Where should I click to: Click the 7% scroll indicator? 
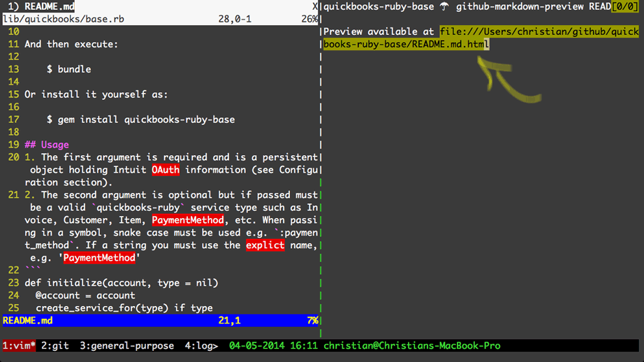(312, 321)
